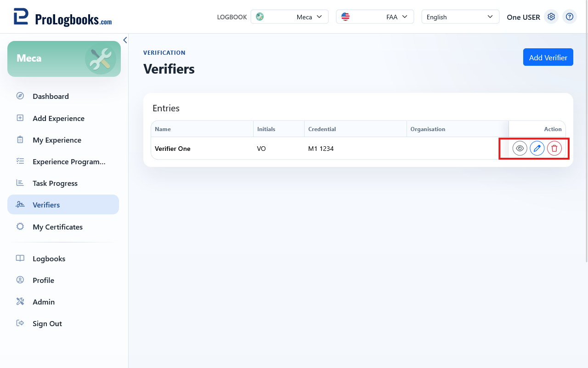Click the Add Verifier button
Viewport: 588px width, 368px height.
548,57
